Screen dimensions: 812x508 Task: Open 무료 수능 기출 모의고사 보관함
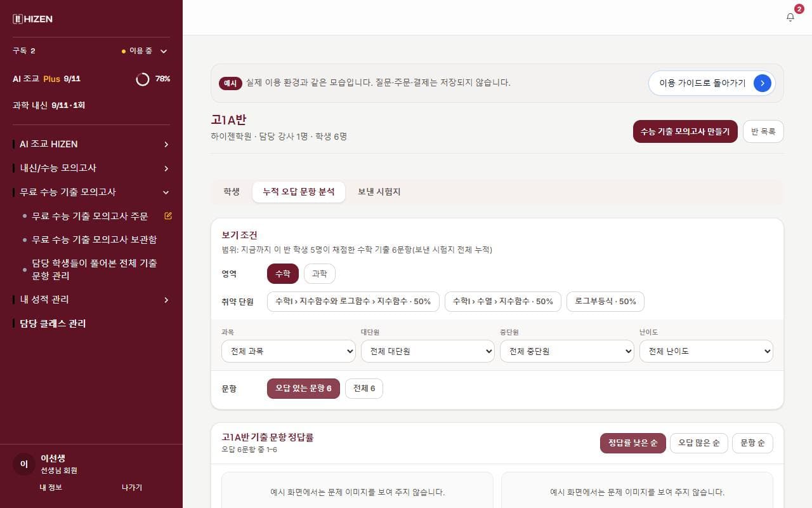pyautogui.click(x=95, y=240)
